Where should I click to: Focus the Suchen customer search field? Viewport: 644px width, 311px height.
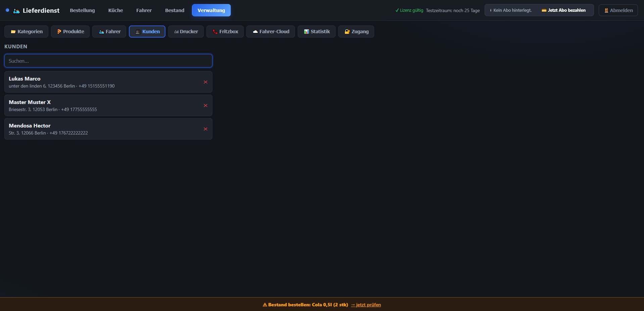pyautogui.click(x=108, y=61)
